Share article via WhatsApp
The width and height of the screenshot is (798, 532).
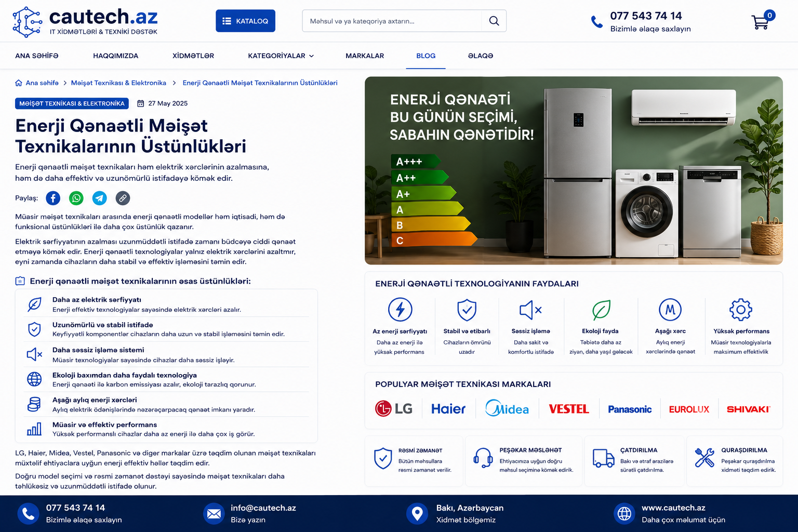pos(76,198)
